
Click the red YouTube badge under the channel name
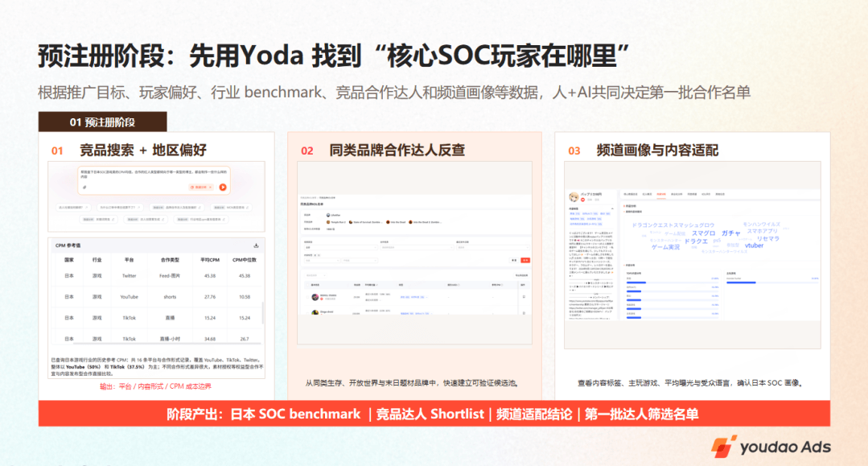[x=582, y=200]
